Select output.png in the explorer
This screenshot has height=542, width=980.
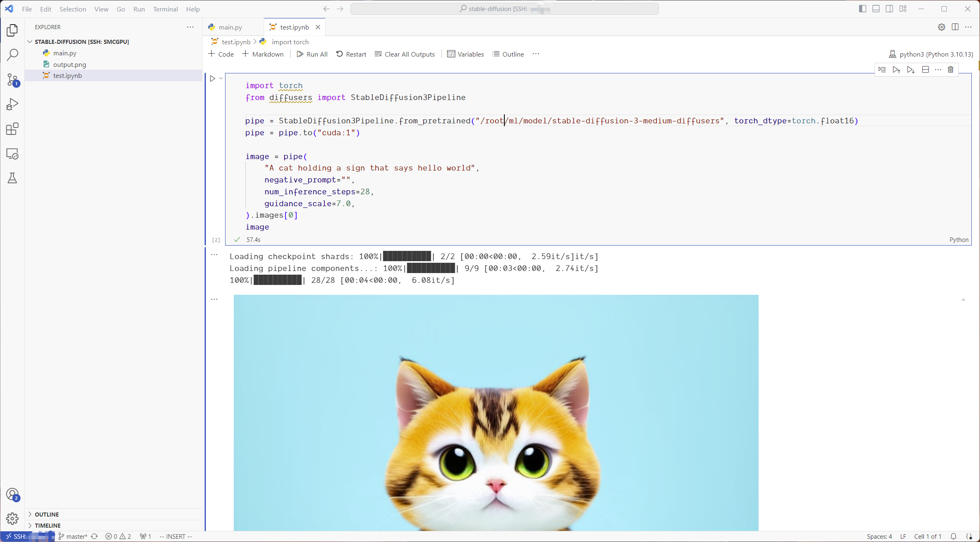coord(69,64)
